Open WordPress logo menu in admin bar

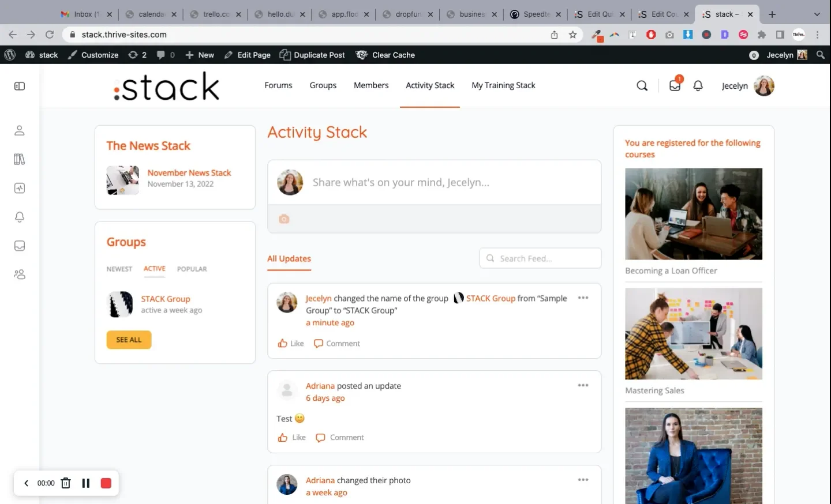[x=10, y=55]
